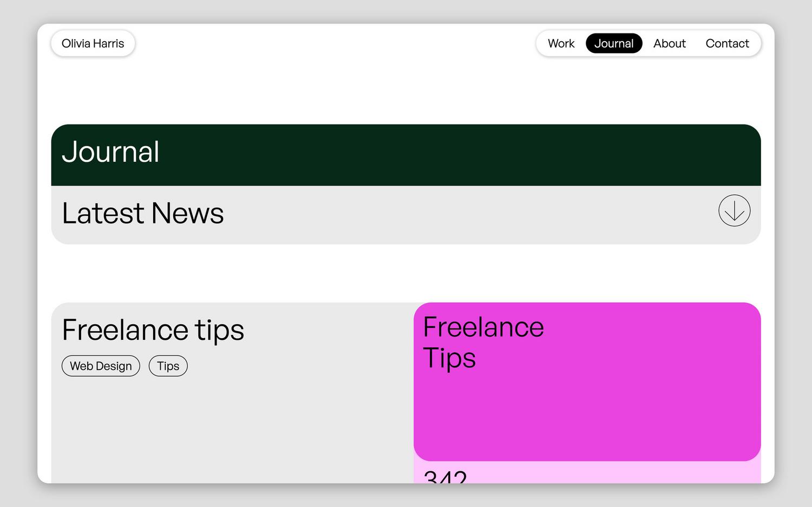Open the Contact page link

[727, 43]
